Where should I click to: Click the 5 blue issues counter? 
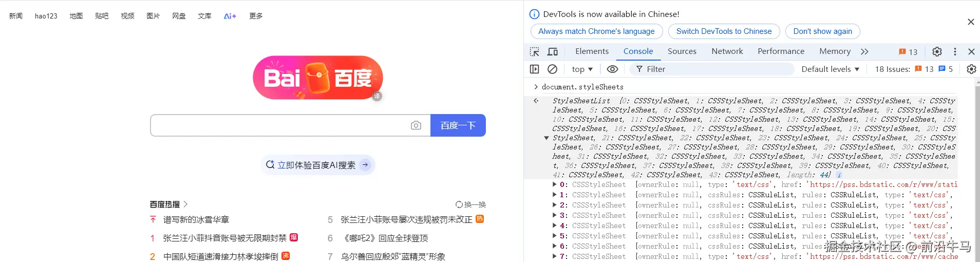point(946,69)
